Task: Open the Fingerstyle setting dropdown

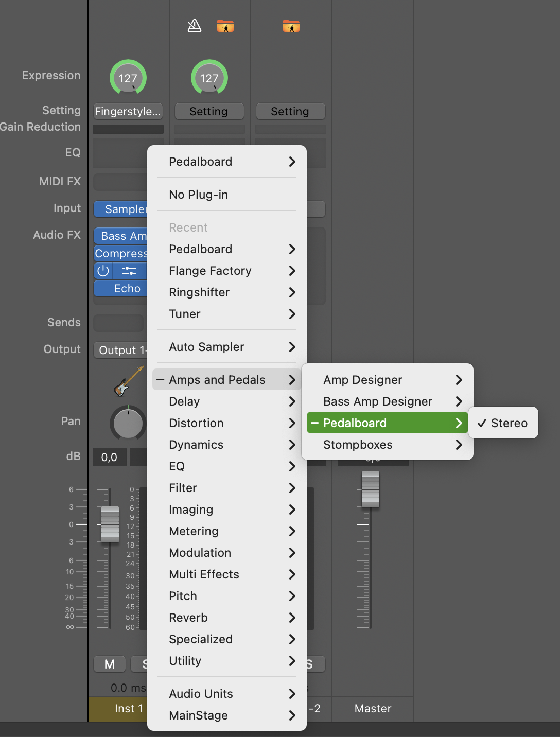Action: point(128,111)
